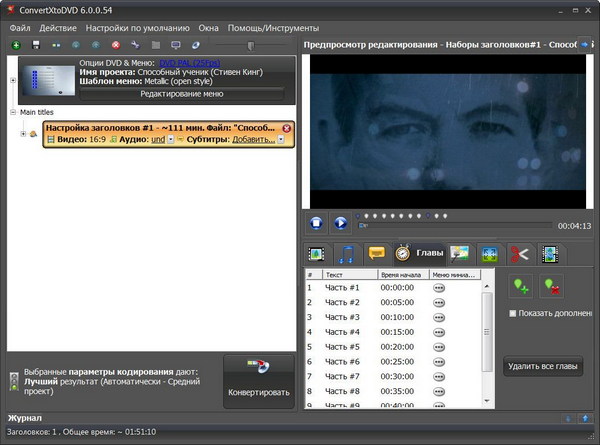Click the green add file toolbar icon
This screenshot has height=445, width=600.
tap(16, 45)
